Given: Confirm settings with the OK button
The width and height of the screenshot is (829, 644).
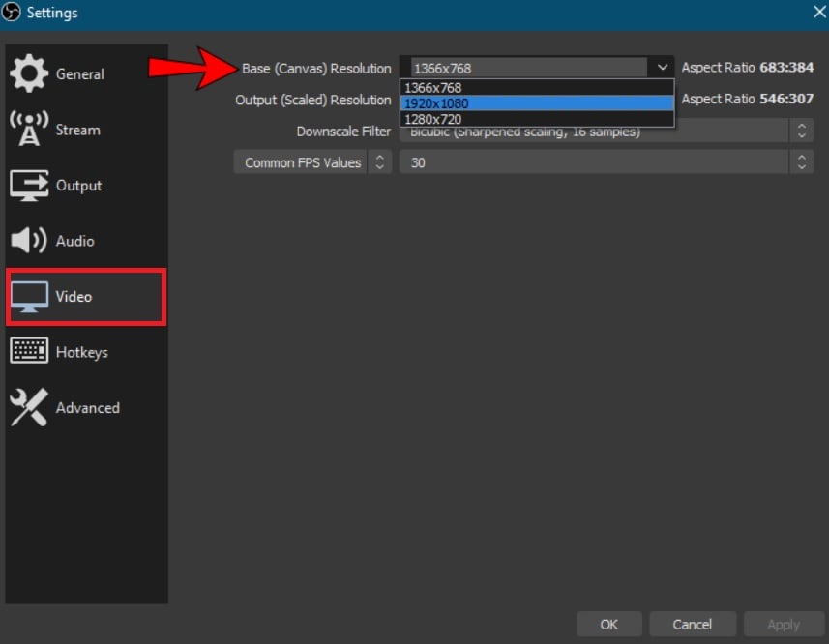Looking at the screenshot, I should (608, 624).
